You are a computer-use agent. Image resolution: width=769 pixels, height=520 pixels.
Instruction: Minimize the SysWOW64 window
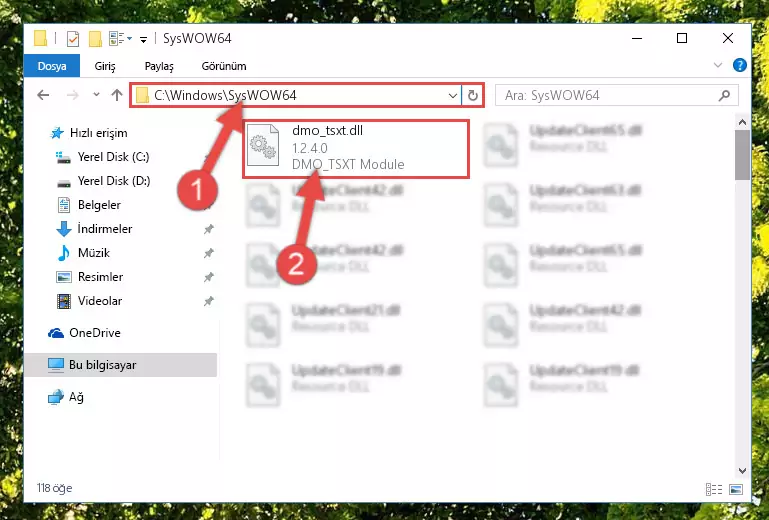point(637,38)
